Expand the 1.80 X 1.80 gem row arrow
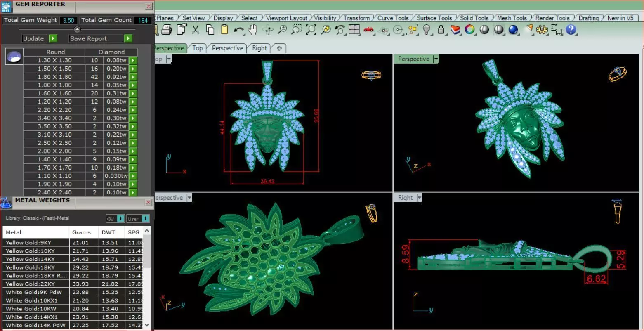This screenshot has height=331, width=644. coord(133,77)
